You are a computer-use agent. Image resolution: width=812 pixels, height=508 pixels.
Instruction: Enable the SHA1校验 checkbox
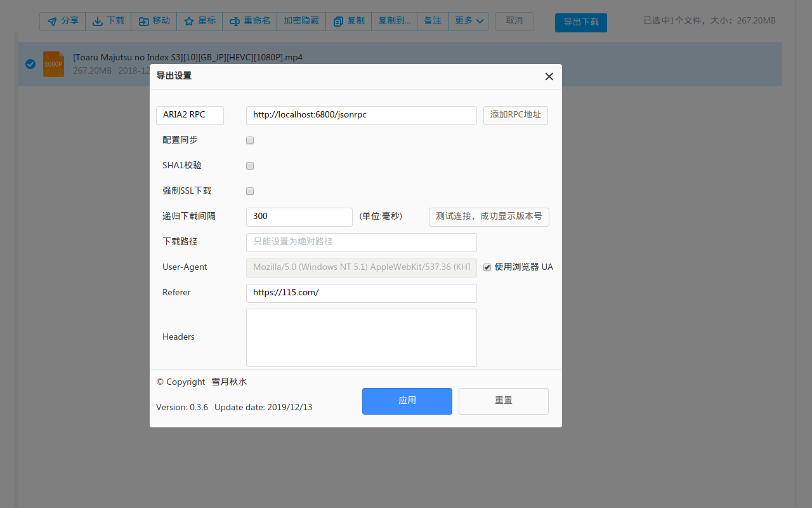click(250, 166)
